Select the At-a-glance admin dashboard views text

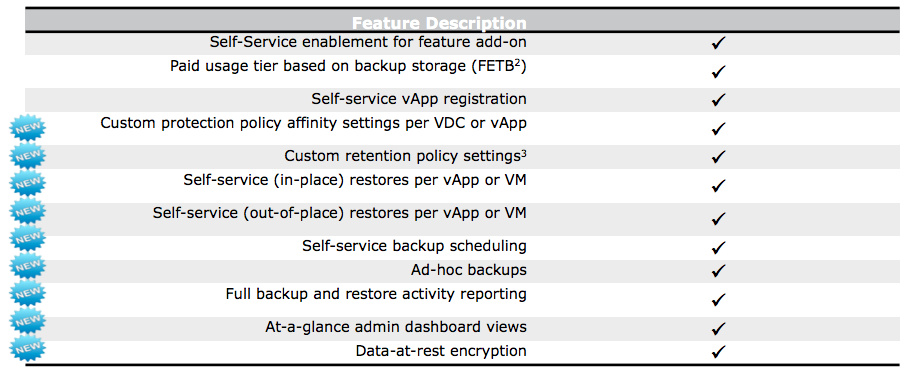point(396,327)
